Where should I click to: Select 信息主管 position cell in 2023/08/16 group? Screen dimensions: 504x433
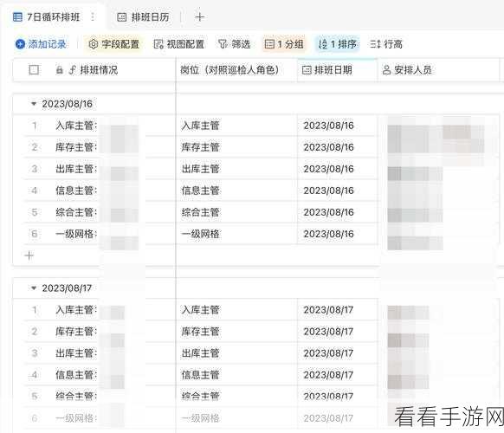(236, 191)
